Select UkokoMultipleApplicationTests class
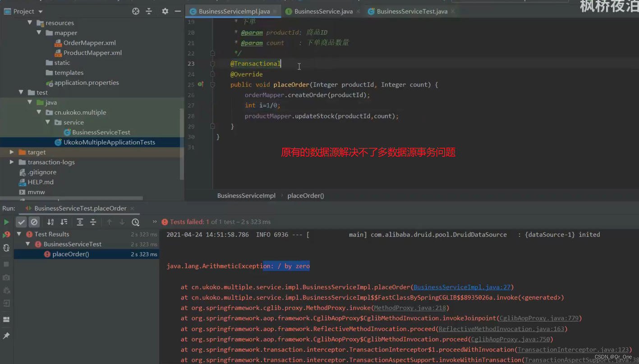639x364 pixels. [109, 142]
